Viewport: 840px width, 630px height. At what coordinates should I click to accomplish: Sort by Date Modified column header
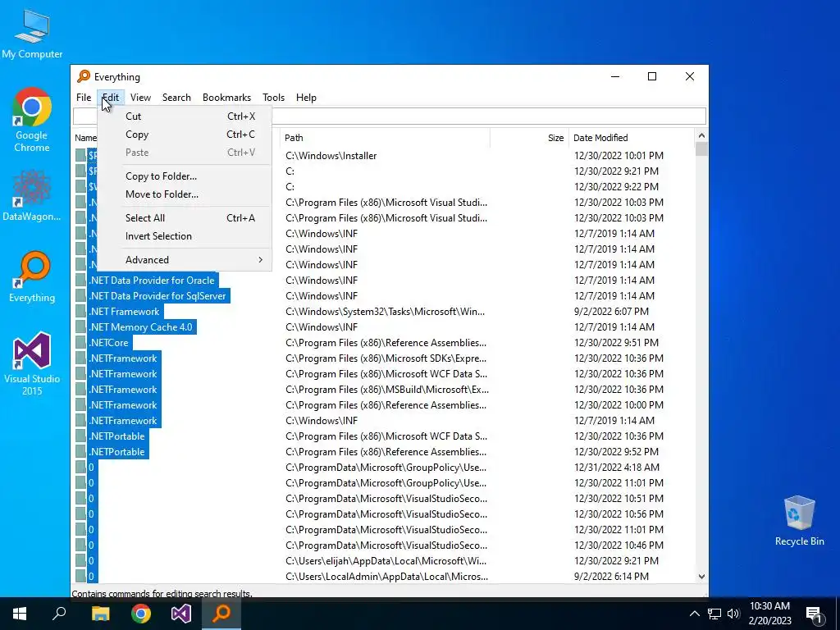tap(631, 138)
